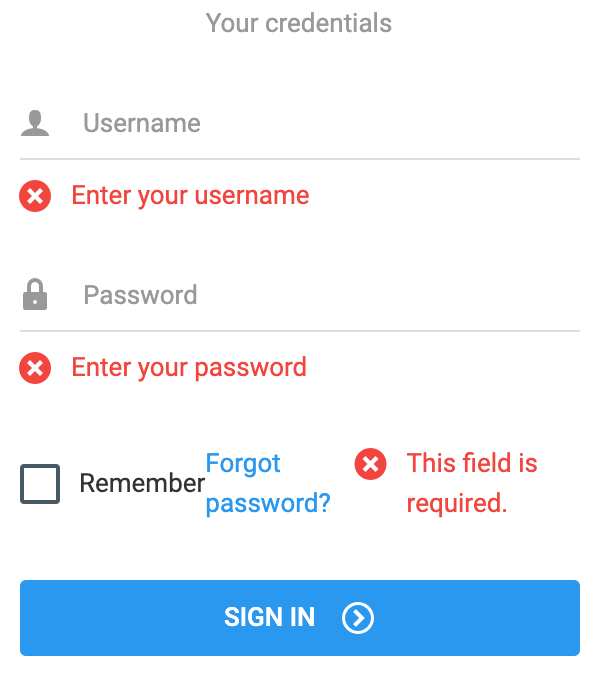Viewport: 616px width, 692px height.
Task: Click the padlock icon beside Password
Action: (35, 295)
